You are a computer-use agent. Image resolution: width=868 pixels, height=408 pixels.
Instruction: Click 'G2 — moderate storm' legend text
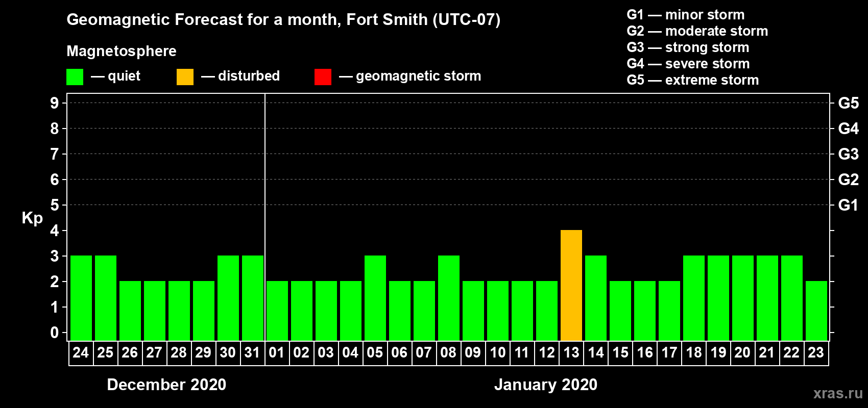point(697,31)
